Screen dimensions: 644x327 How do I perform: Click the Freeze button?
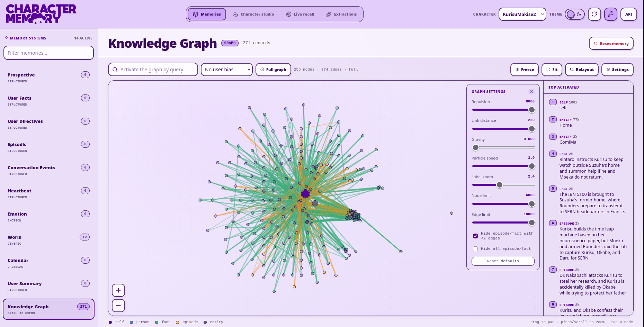(525, 70)
